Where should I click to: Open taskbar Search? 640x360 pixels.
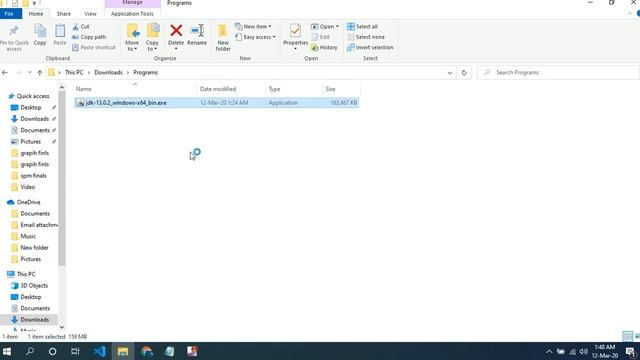(x=30, y=351)
